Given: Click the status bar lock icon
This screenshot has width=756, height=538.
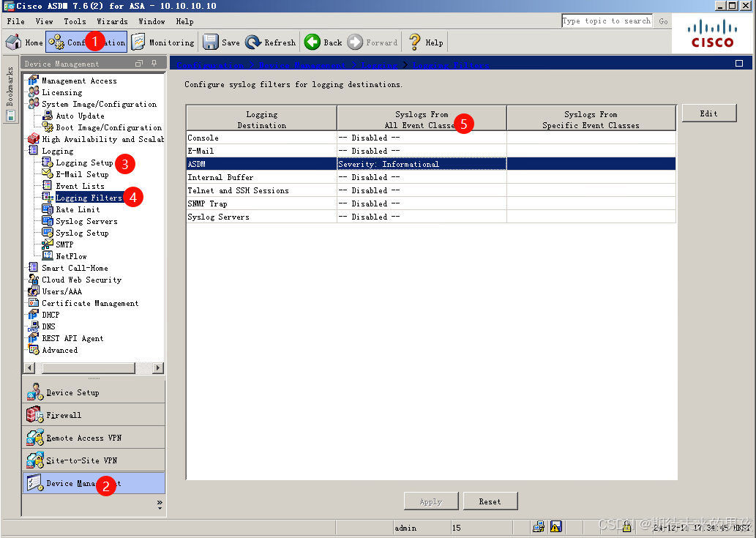Looking at the screenshot, I should pos(626,526).
